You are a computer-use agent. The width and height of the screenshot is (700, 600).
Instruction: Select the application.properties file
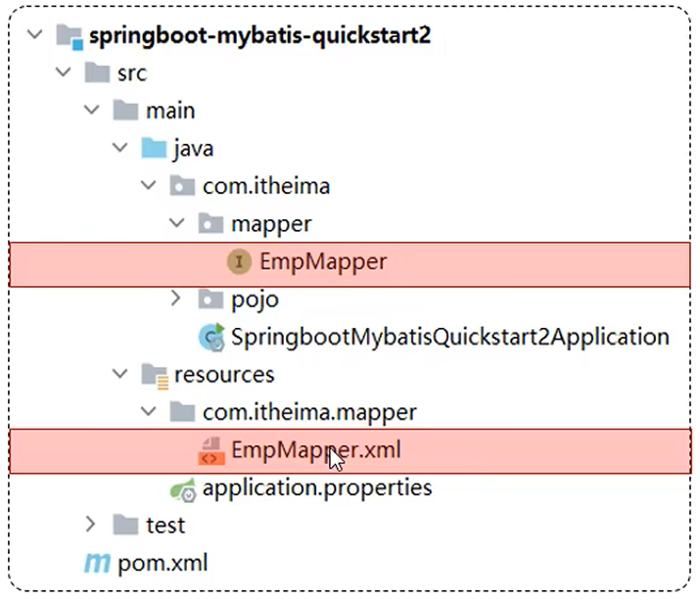(x=317, y=487)
